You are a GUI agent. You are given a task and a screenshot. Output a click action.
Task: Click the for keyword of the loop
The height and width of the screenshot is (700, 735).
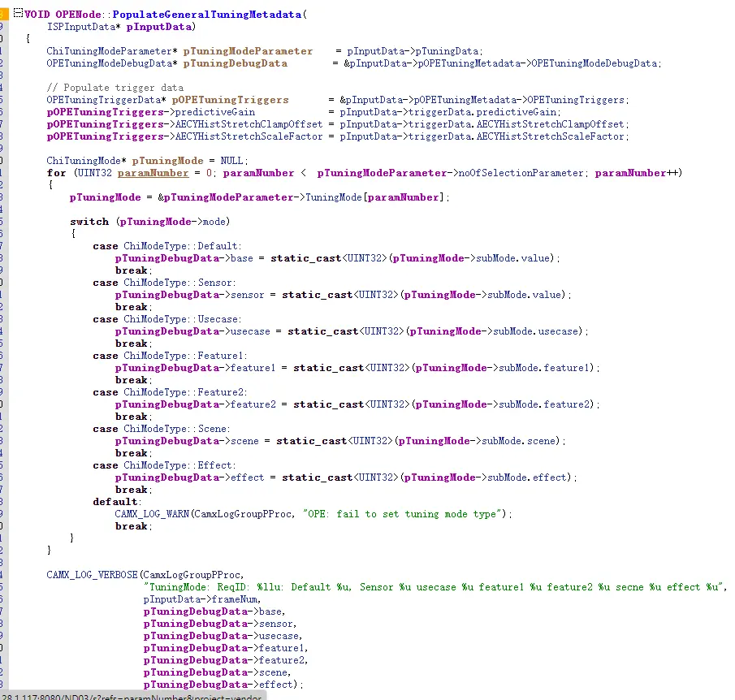56,173
